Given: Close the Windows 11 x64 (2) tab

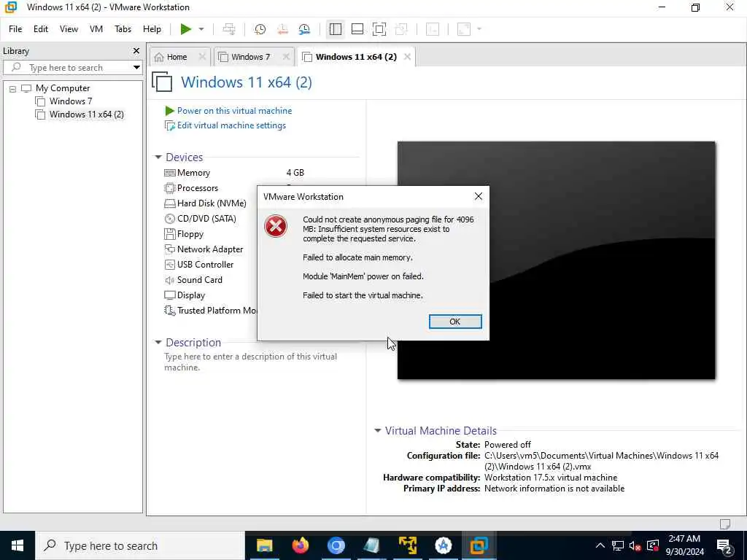Looking at the screenshot, I should 407,57.
